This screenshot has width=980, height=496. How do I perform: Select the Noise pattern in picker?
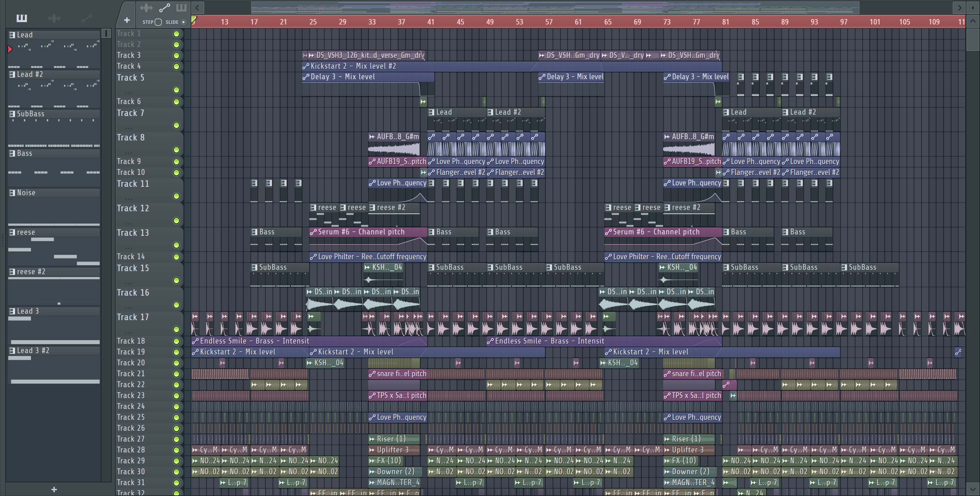(54, 193)
